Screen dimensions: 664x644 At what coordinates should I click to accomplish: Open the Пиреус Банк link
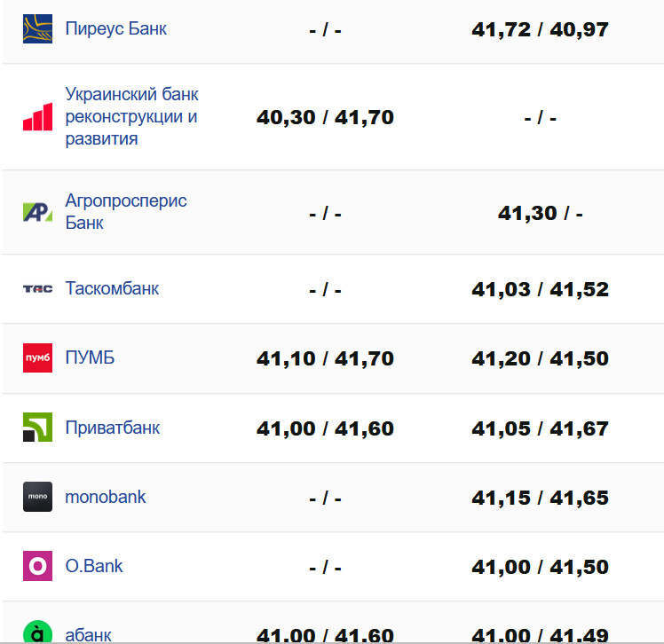pyautogui.click(x=115, y=28)
